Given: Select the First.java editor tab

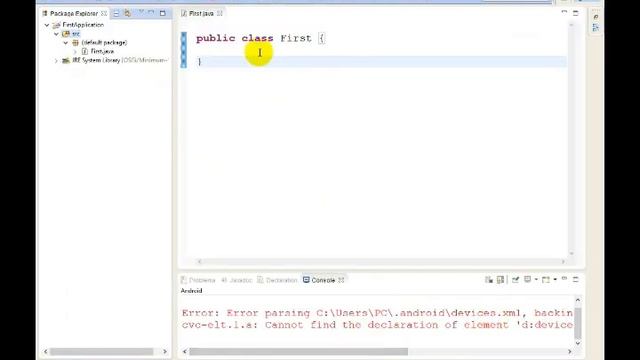Looking at the screenshot, I should coord(201,13).
